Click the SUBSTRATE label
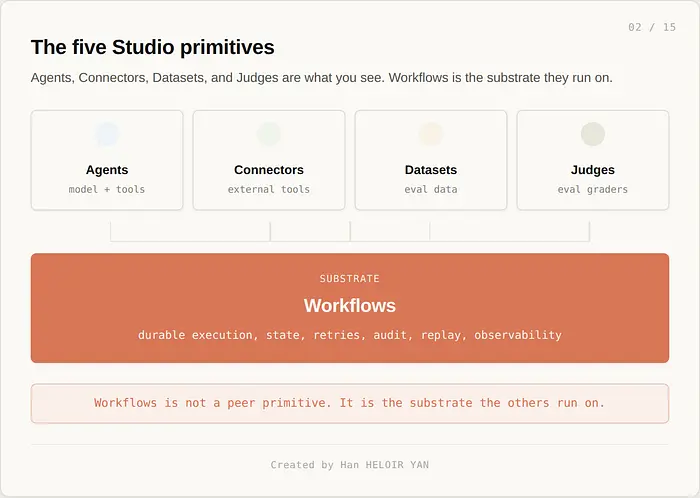Image resolution: width=700 pixels, height=498 pixels. [x=350, y=278]
